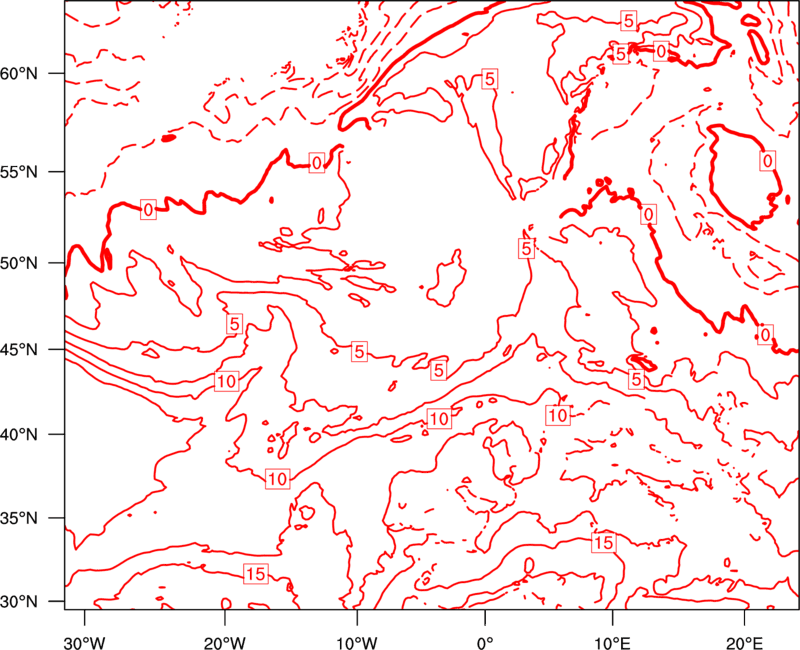Select the 45°N latitude axis label

(19, 349)
